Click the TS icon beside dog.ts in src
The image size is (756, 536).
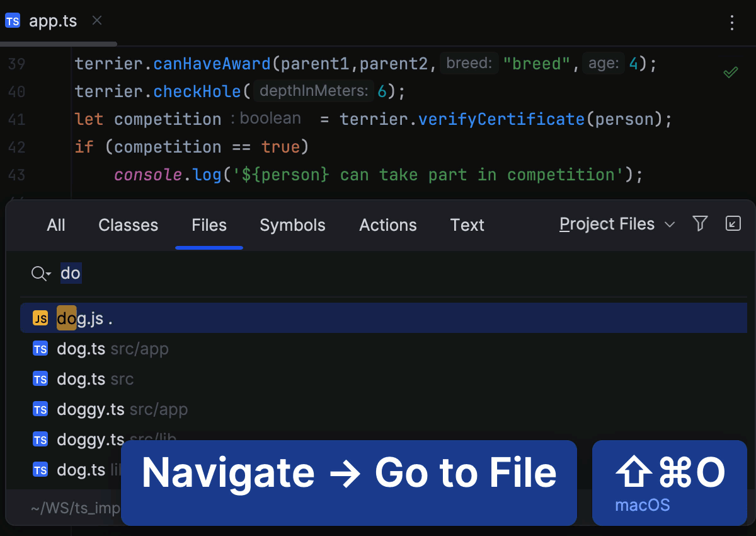[x=40, y=379]
